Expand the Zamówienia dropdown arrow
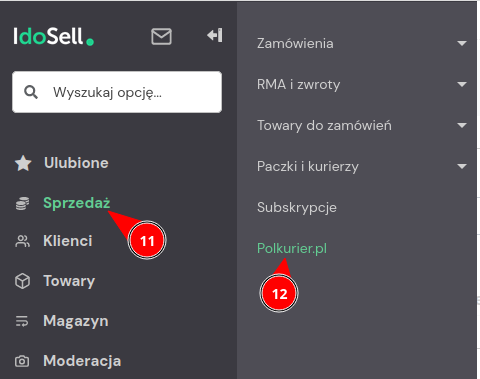 [x=462, y=43]
